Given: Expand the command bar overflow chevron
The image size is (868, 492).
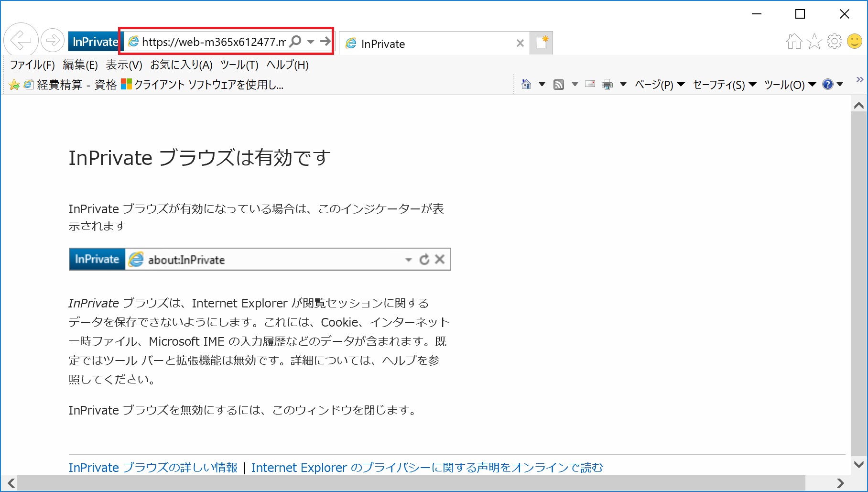Looking at the screenshot, I should [x=859, y=79].
